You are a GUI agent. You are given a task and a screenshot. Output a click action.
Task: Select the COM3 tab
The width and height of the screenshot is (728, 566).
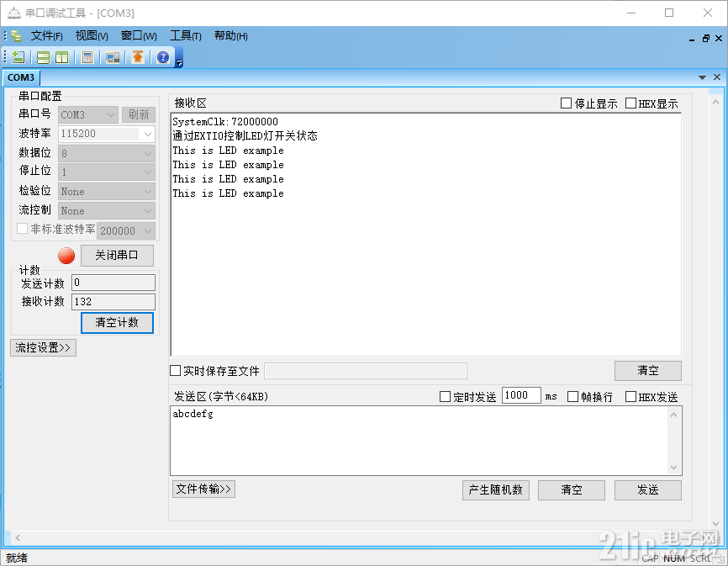21,77
